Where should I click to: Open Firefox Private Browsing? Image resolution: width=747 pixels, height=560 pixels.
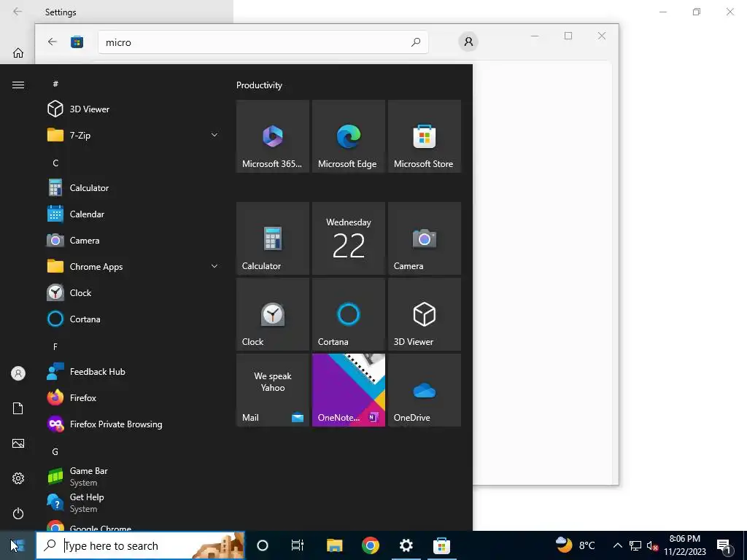pyautogui.click(x=133, y=424)
